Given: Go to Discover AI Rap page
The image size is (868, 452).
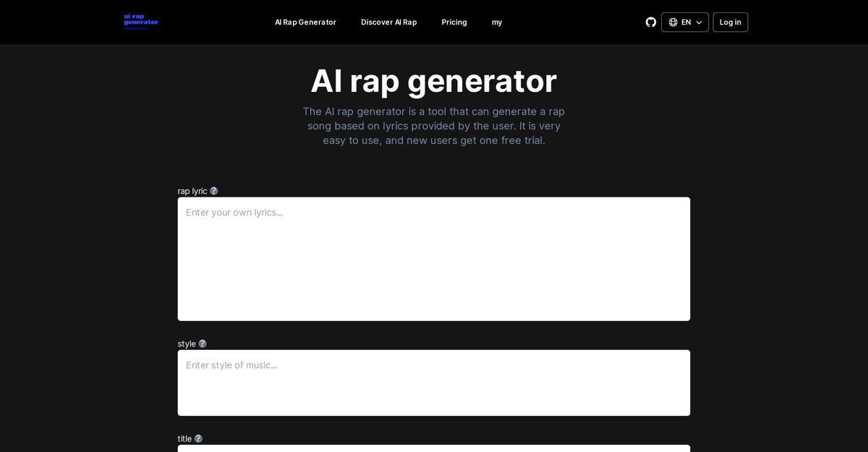Looking at the screenshot, I should (388, 22).
